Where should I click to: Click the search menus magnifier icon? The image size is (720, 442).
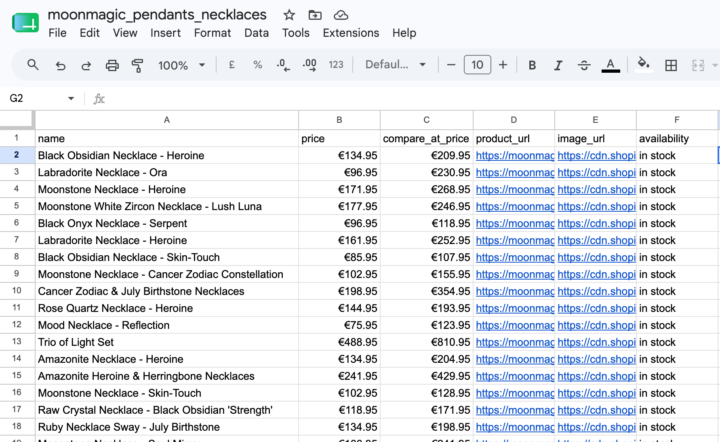point(33,65)
